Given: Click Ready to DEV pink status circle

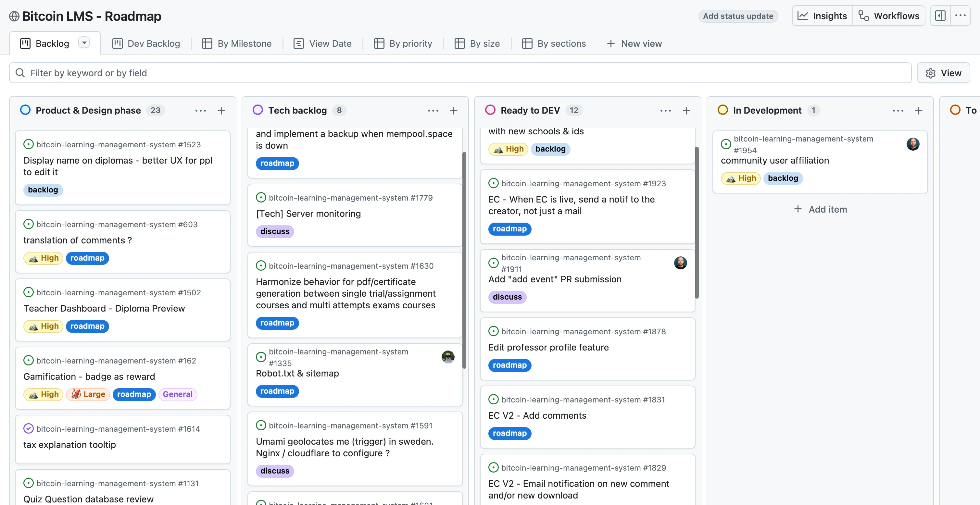Looking at the screenshot, I should [490, 110].
